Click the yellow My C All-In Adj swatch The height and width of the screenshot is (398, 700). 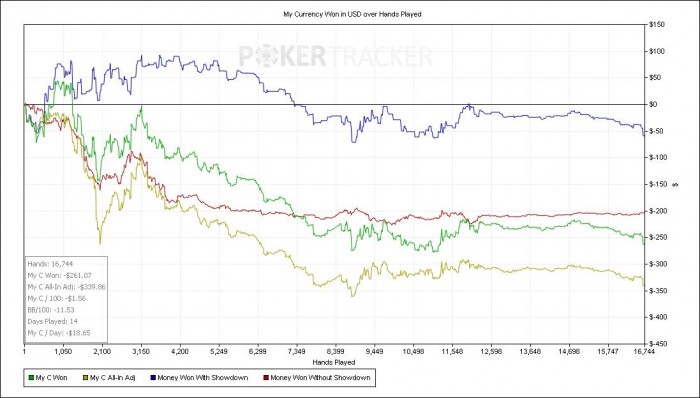click(x=85, y=378)
